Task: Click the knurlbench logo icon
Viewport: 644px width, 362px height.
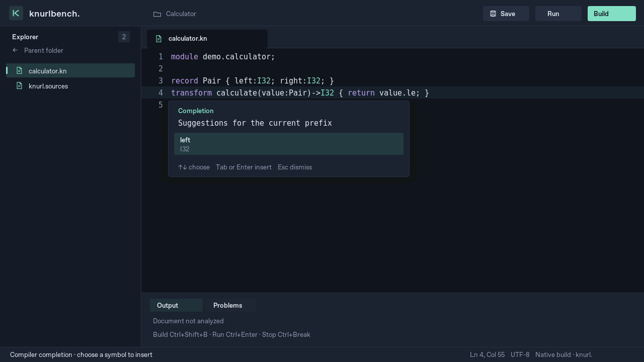Action: 16,13
